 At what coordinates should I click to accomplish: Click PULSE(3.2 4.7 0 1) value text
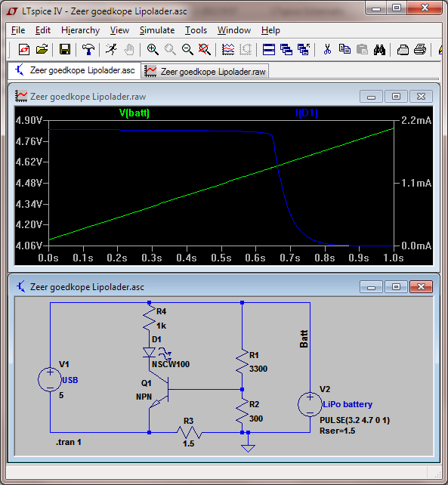click(354, 420)
